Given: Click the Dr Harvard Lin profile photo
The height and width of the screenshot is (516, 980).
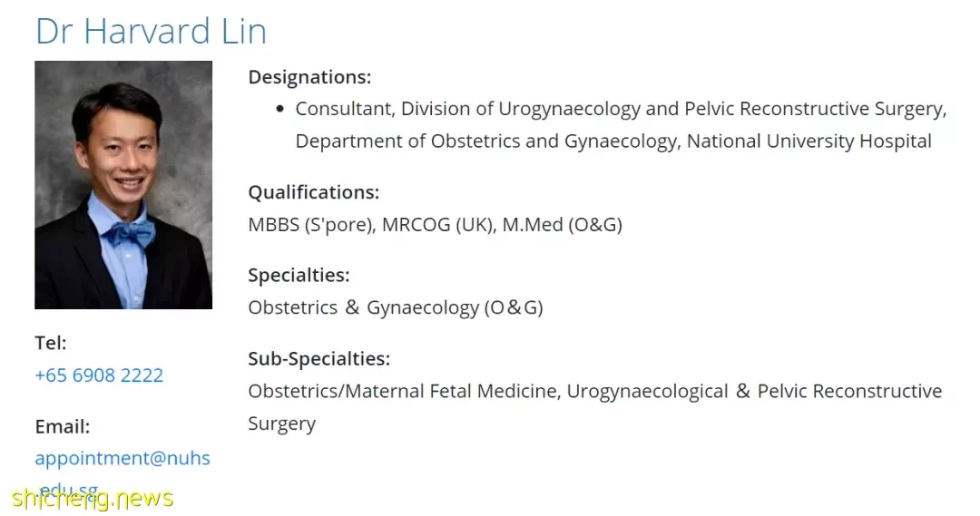Looking at the screenshot, I should (x=123, y=185).
